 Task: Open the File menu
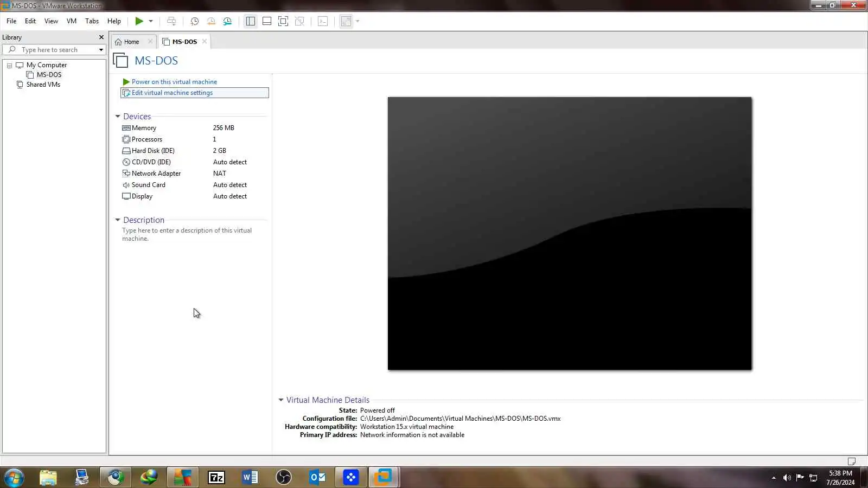tap(11, 21)
